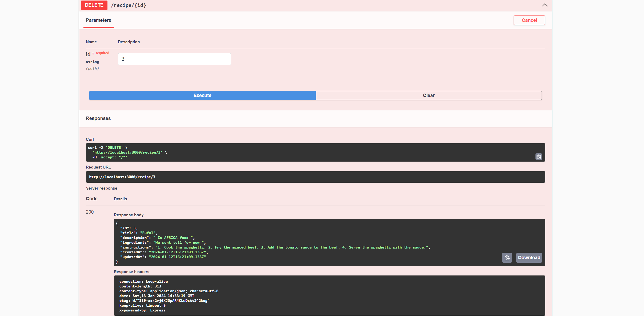The image size is (644, 316).
Task: Collapse the DELETE /recipe/{id} operation
Action: (x=545, y=5)
